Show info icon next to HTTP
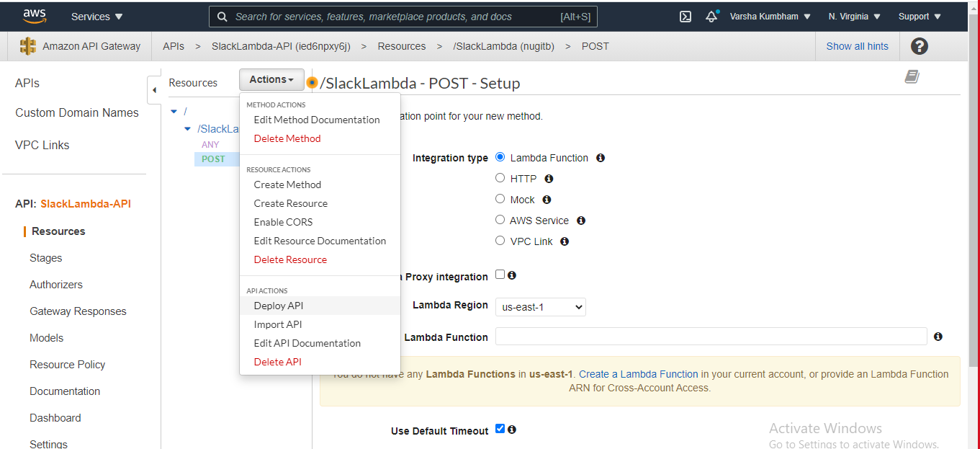980x449 pixels. 549,179
